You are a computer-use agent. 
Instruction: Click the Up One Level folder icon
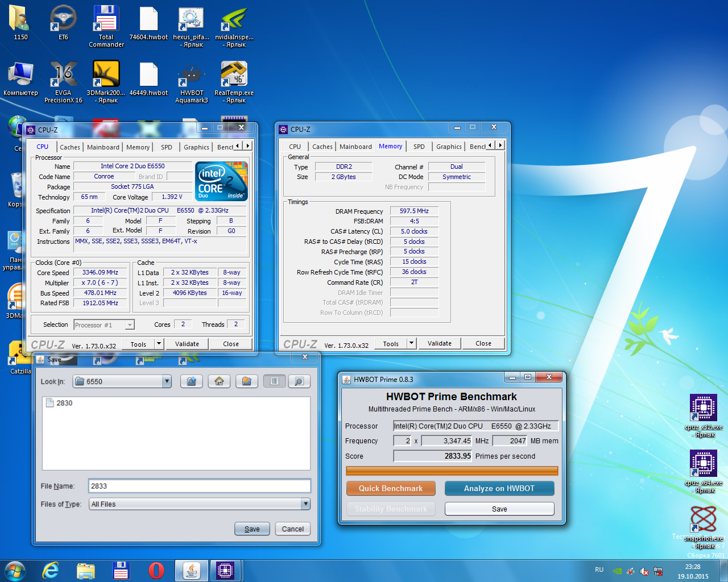[192, 381]
